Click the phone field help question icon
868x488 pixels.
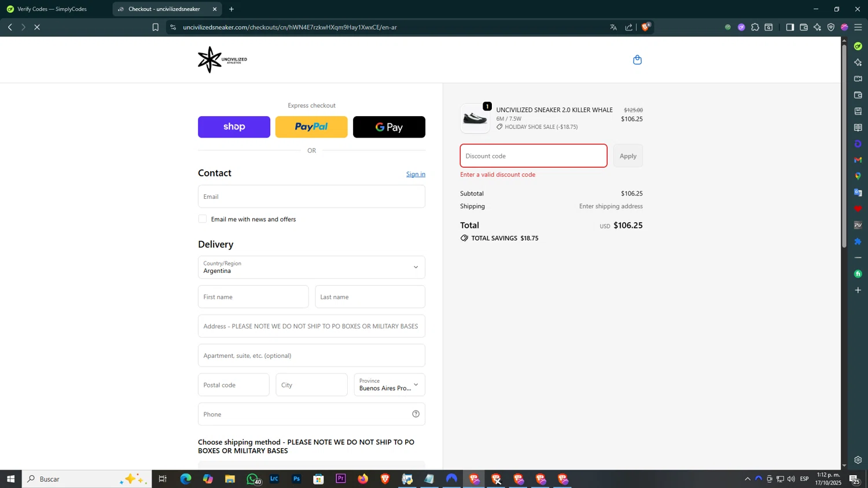click(415, 414)
